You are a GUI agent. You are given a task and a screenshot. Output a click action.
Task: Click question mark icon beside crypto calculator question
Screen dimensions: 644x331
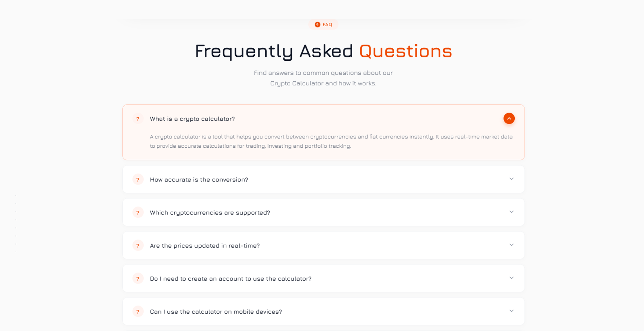[x=138, y=119]
